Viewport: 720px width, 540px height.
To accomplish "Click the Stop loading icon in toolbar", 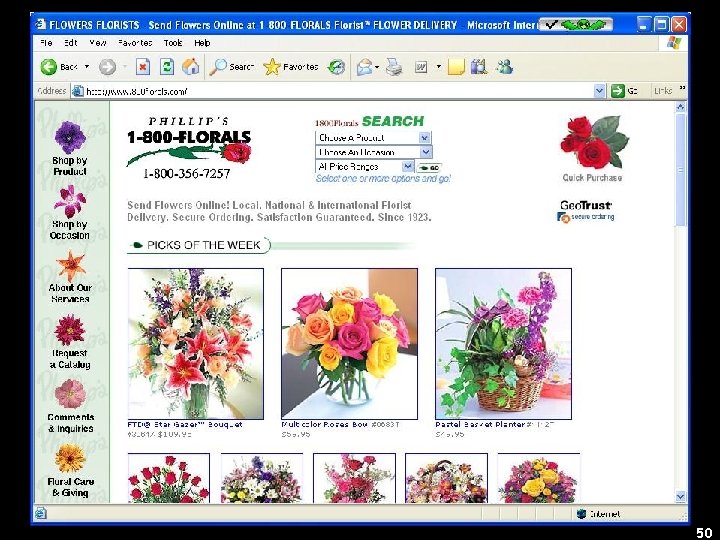I will pos(143,67).
